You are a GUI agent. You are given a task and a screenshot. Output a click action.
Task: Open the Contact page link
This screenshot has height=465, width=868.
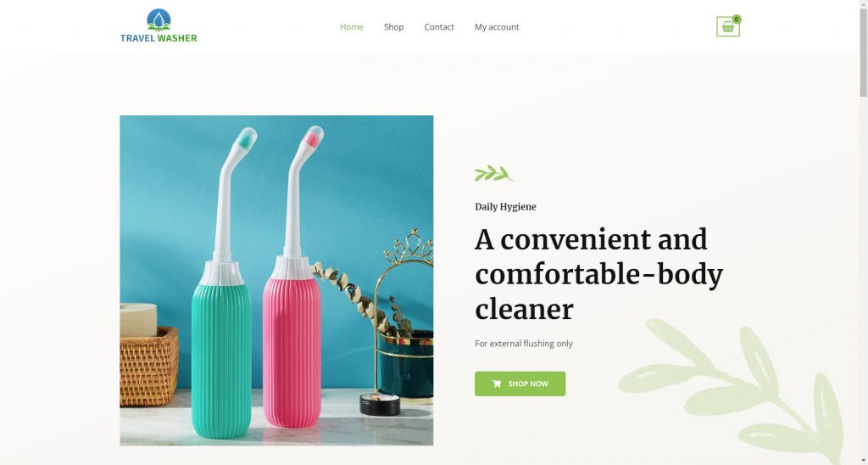[439, 26]
